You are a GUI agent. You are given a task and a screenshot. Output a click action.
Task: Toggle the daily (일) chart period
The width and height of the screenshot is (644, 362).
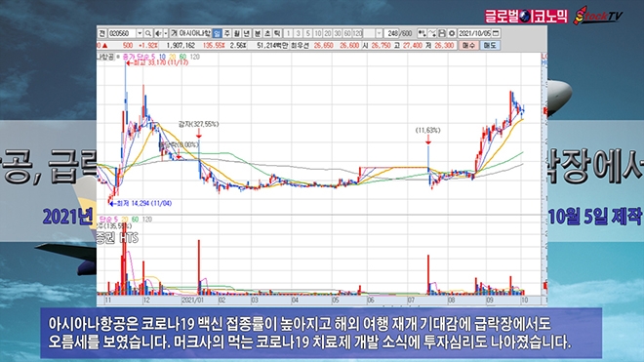tap(217, 33)
